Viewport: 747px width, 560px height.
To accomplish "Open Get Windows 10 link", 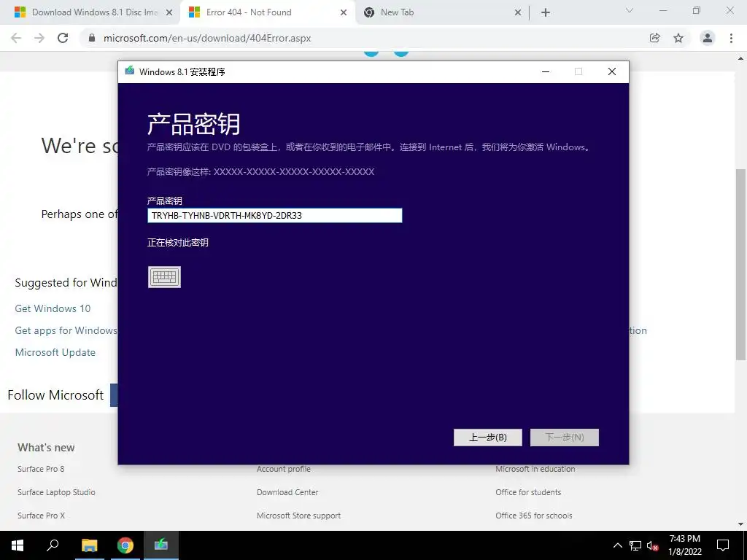I will click(53, 308).
